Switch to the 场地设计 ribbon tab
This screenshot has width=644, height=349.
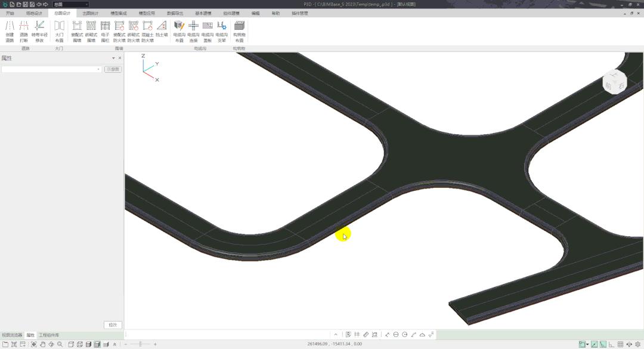(x=35, y=13)
